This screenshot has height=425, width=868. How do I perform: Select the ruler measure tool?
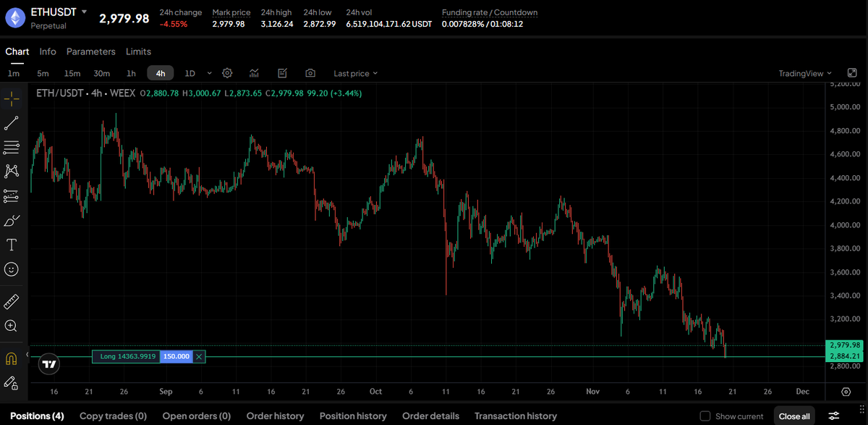pyautogui.click(x=12, y=301)
